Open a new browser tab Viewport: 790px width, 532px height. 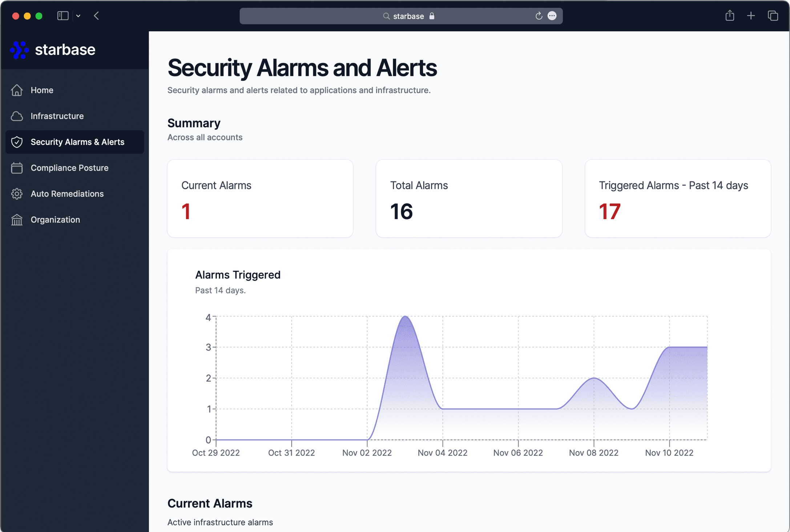751,16
